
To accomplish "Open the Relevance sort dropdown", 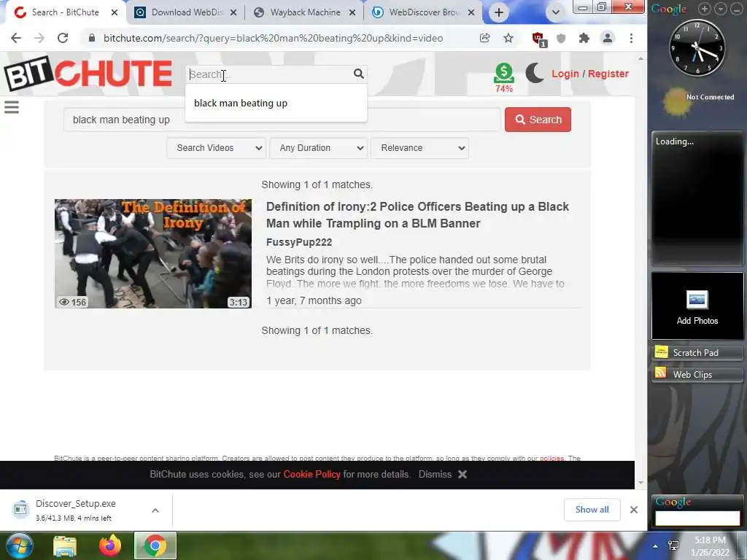I will 419,147.
